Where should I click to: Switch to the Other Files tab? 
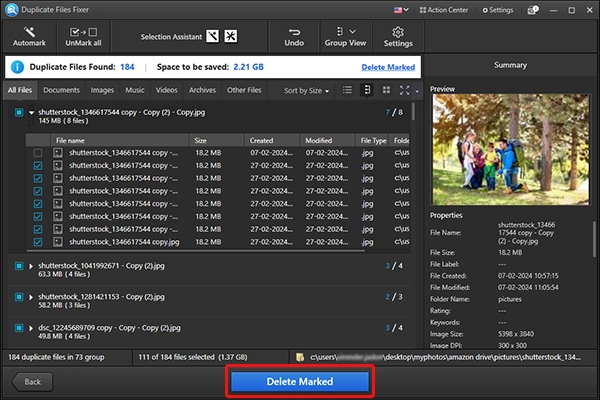(x=244, y=90)
